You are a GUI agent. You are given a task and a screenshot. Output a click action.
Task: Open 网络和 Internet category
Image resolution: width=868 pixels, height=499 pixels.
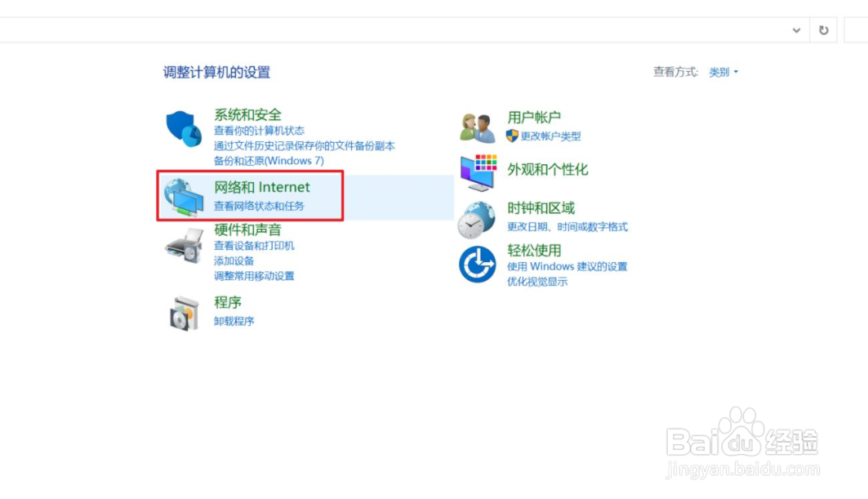pyautogui.click(x=262, y=187)
